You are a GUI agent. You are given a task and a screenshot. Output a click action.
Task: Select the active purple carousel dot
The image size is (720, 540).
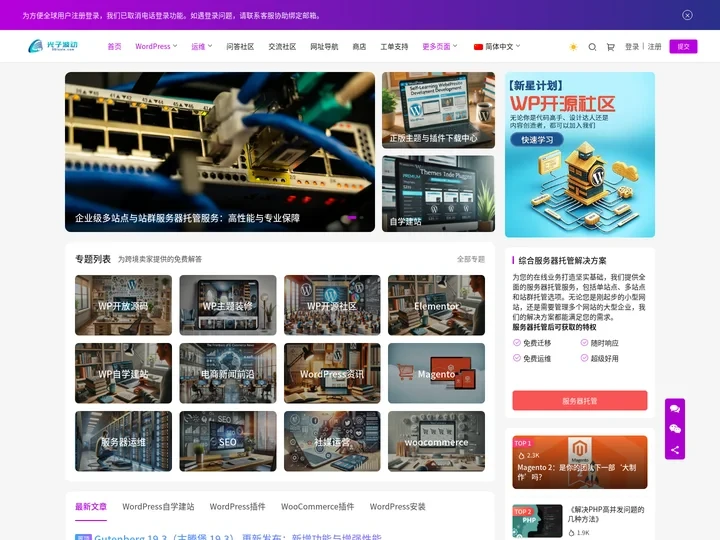click(x=352, y=217)
